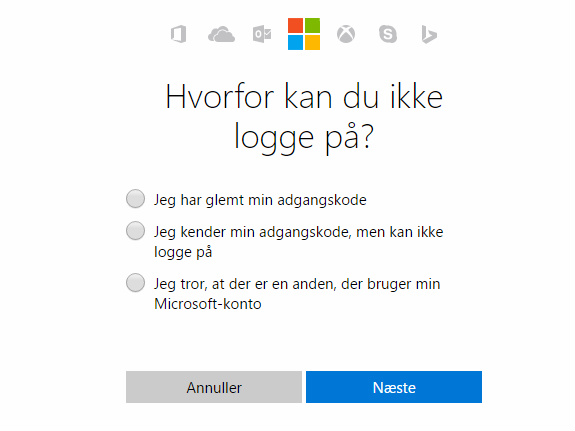Click the Outlook icon
The height and width of the screenshot is (431, 575).
(262, 34)
